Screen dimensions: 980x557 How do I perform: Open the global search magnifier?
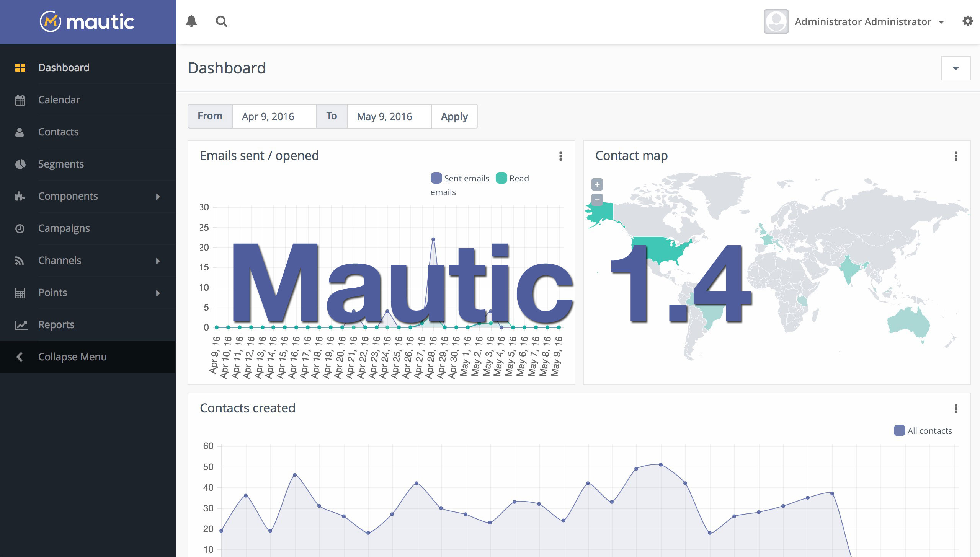pos(222,21)
